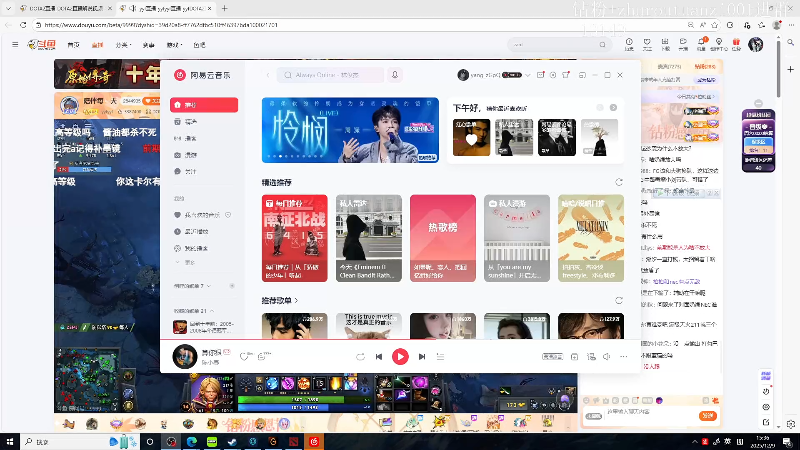Open the 每日推荐 card

[x=294, y=238]
